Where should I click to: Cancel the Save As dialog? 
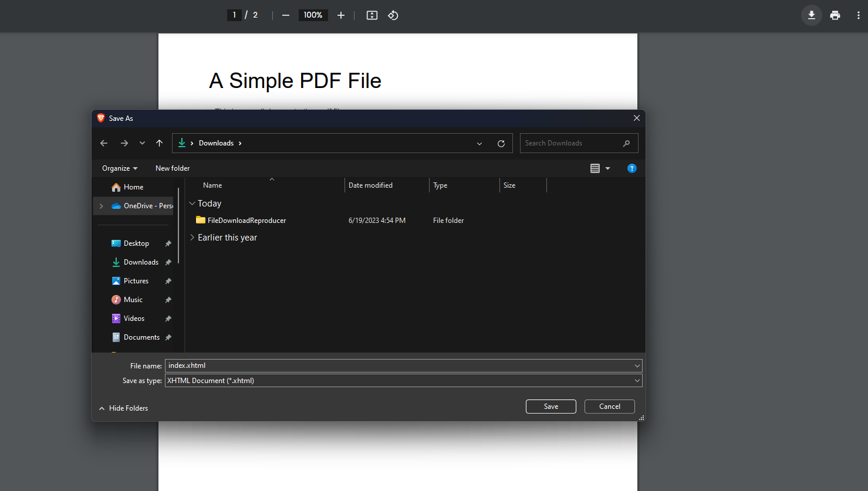click(609, 406)
